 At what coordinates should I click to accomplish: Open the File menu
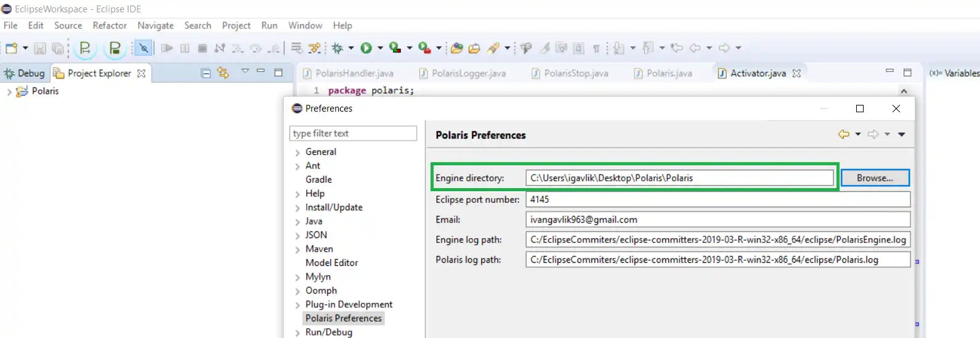10,25
